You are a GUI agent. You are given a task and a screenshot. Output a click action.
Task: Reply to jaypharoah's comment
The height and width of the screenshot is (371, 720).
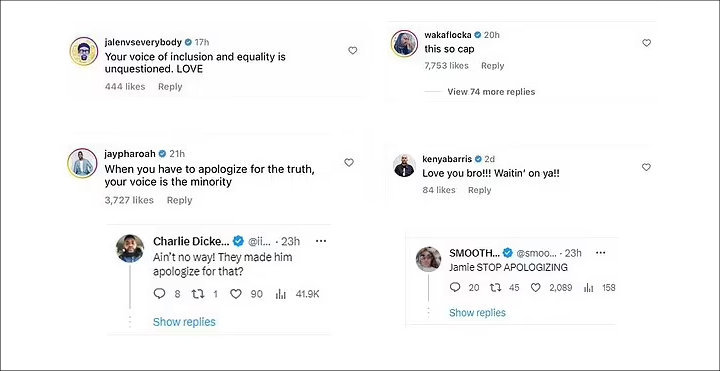point(179,200)
